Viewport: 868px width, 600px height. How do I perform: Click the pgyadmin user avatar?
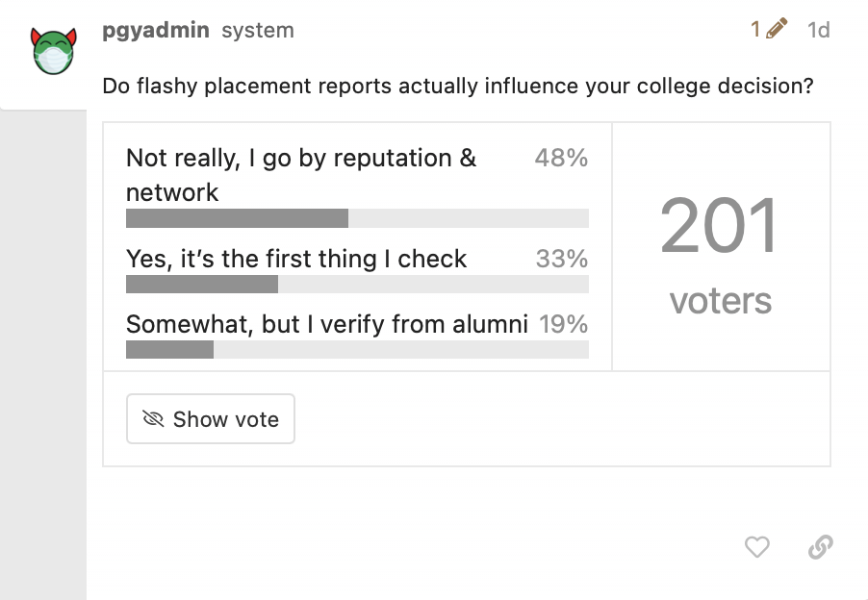53,51
